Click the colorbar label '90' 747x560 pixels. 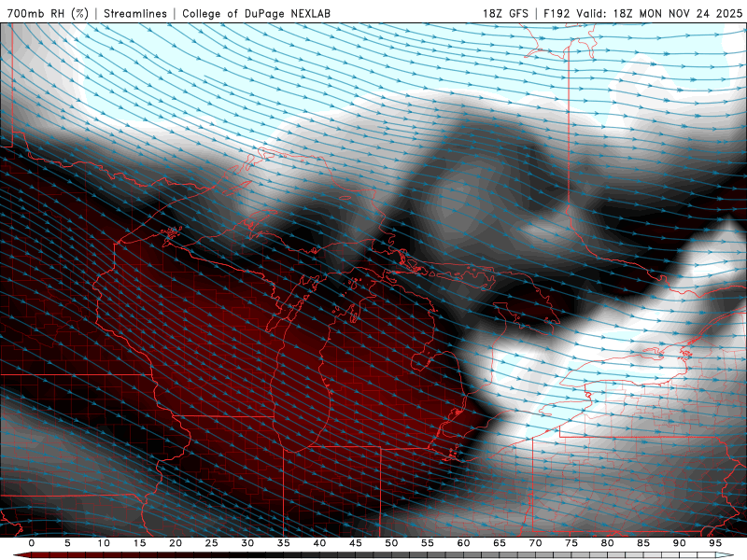click(679, 543)
